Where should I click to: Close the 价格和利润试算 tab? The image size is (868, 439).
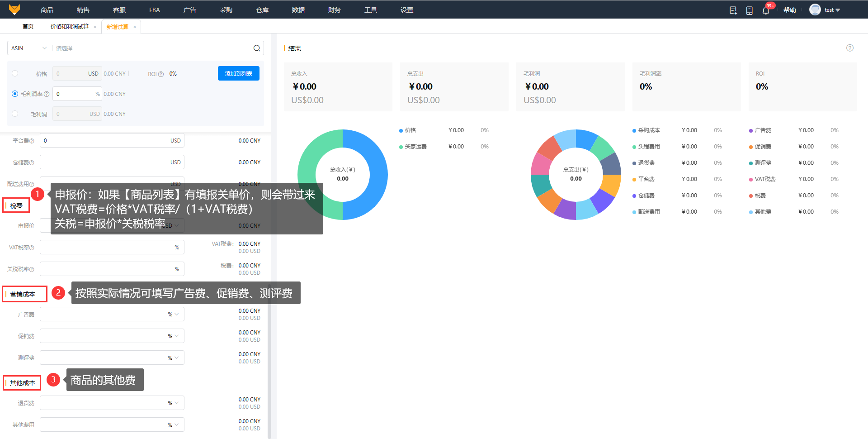95,27
